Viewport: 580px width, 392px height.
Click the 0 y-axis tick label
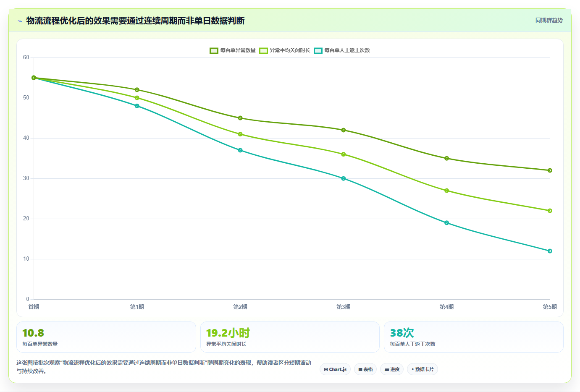(x=28, y=299)
